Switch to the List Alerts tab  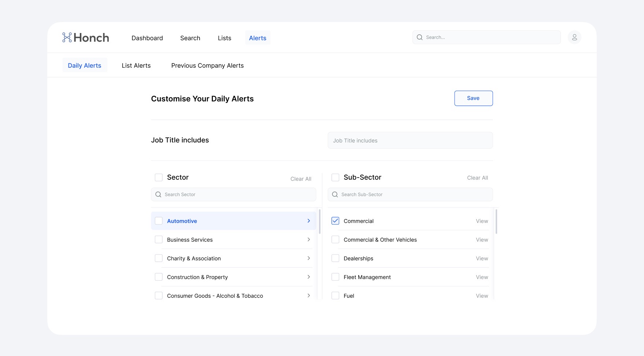tap(136, 66)
